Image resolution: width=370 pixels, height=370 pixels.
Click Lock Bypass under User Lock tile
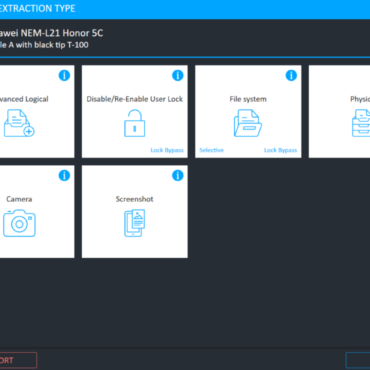coord(167,150)
